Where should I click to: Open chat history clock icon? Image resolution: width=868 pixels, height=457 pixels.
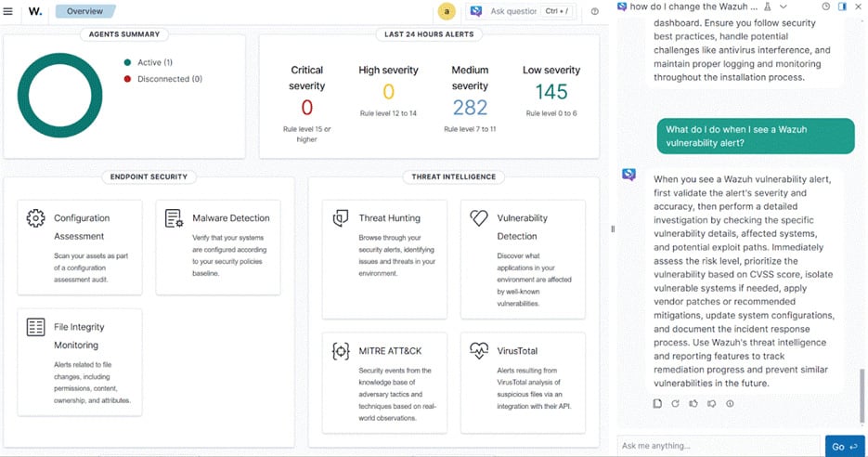tap(826, 7)
